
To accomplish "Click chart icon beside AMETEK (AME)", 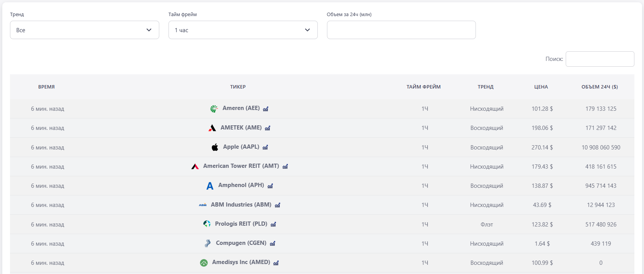I will pos(268,128).
